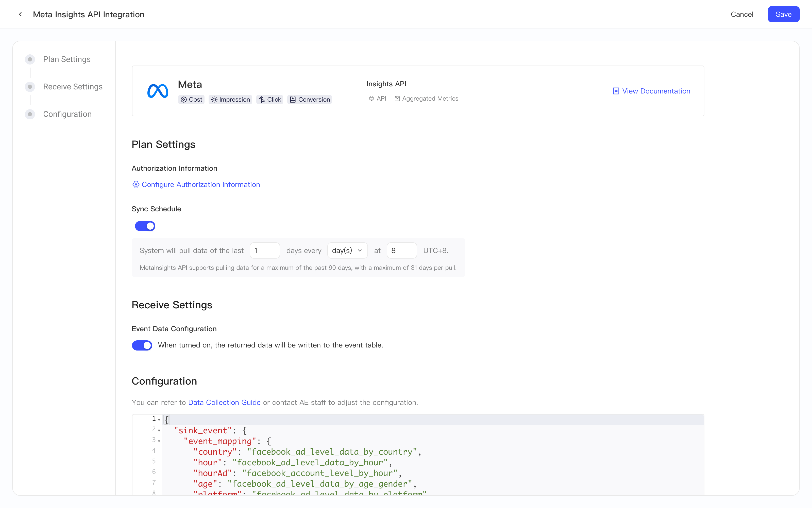Open the day(s) frequency dropdown
The height and width of the screenshot is (508, 812).
coord(347,250)
